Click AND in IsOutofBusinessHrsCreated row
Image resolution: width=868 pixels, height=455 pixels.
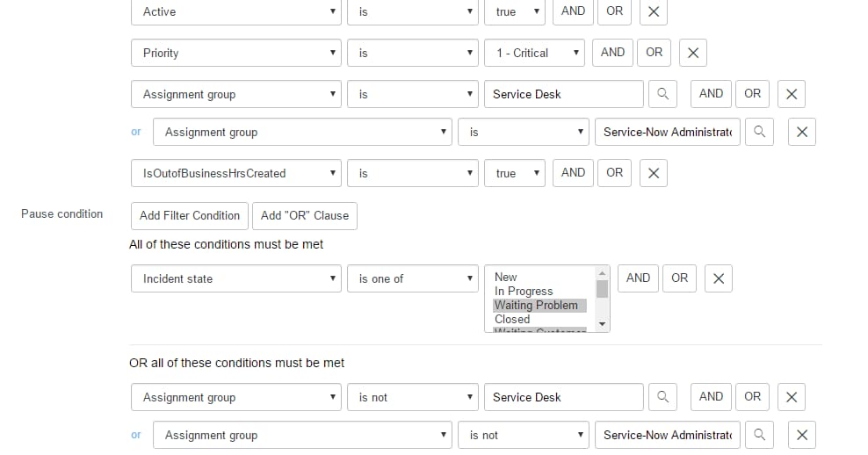[573, 173]
